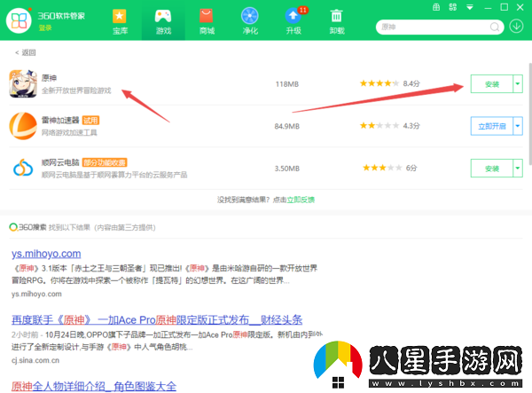The image size is (532, 393).
Task: Install 原神 with the 安装 button
Action: point(491,83)
